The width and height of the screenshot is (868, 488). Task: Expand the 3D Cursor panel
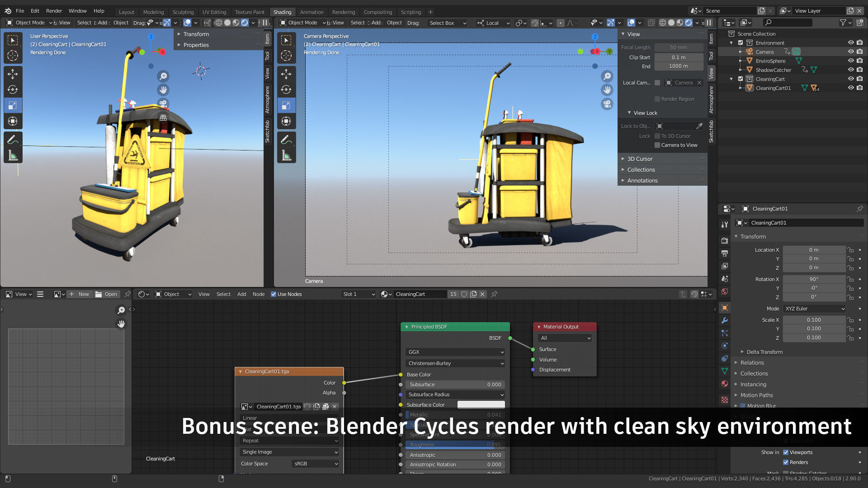click(x=640, y=159)
